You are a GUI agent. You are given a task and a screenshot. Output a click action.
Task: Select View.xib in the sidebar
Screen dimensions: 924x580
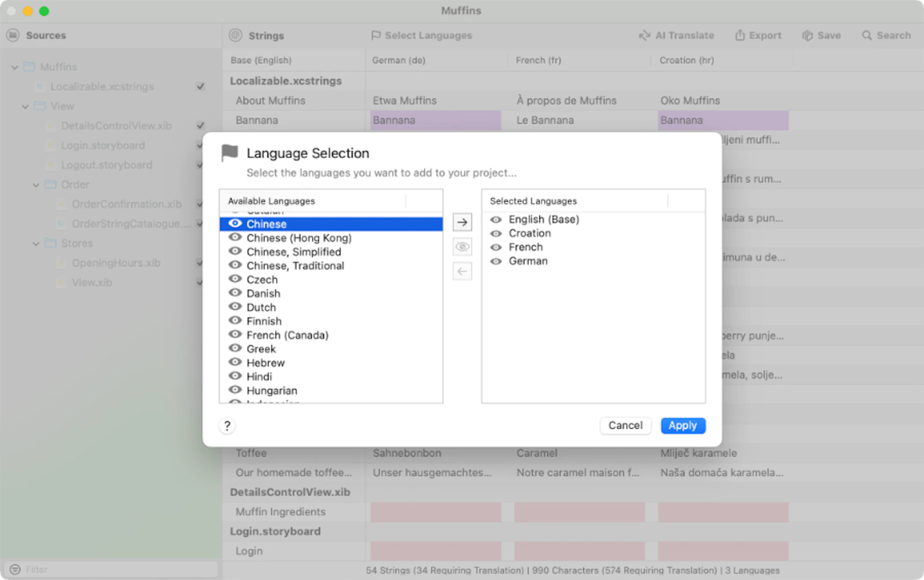coord(92,282)
